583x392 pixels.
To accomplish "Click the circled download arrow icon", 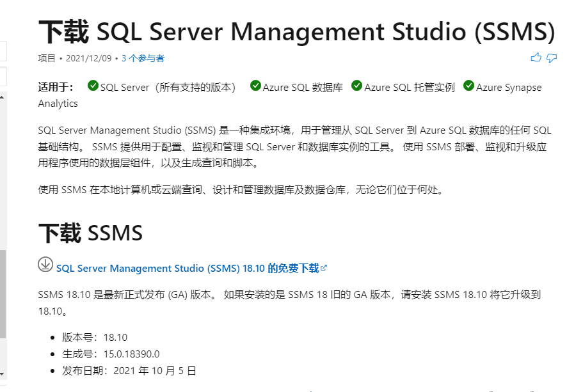I will click(x=45, y=264).
